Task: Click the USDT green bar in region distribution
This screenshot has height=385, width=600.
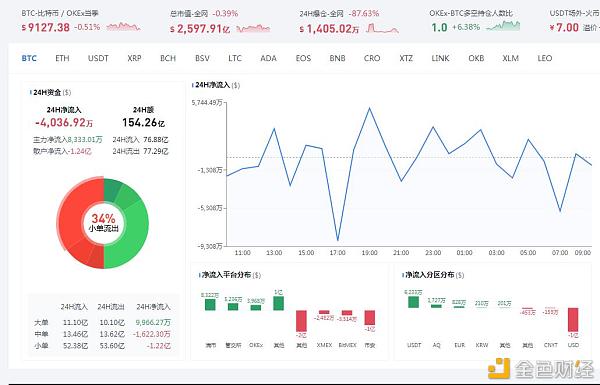Action: [x=413, y=302]
